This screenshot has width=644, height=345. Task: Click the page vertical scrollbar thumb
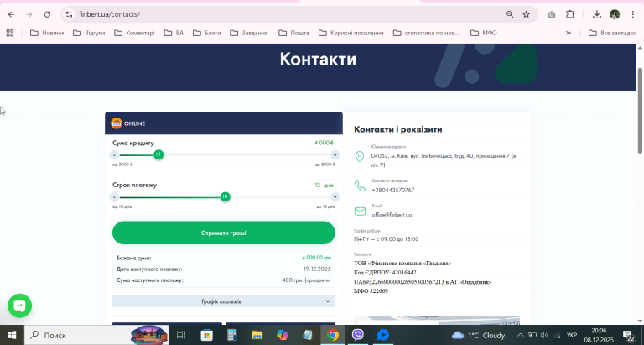coord(640,110)
